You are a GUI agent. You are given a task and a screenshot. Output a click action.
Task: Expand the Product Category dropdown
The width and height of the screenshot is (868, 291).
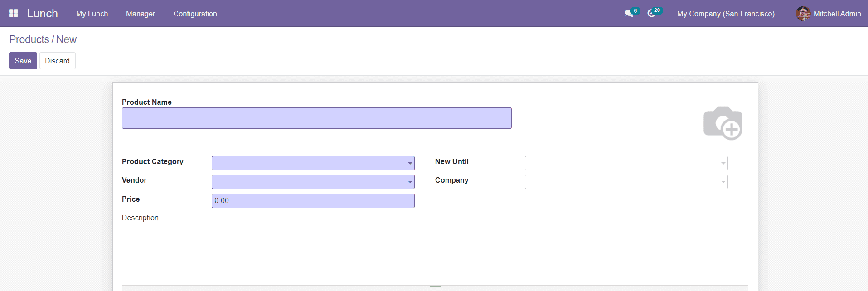[410, 163]
